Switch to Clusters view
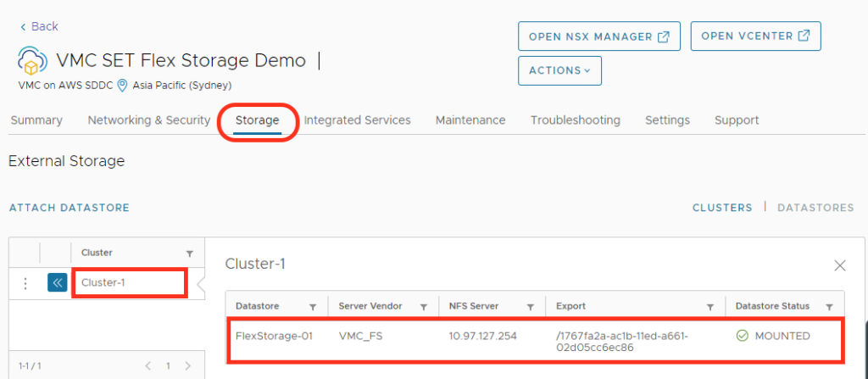Viewport: 868px width, 379px height. [x=722, y=208]
